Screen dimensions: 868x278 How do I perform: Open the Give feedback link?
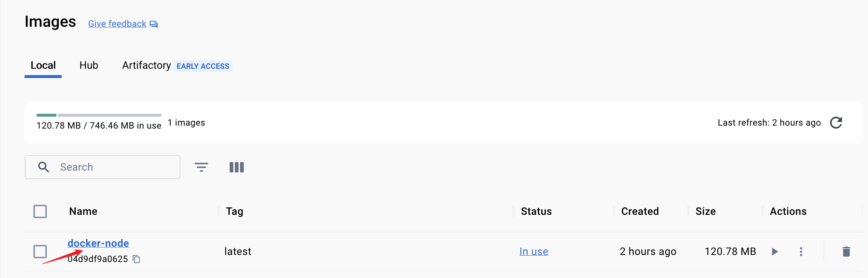(x=117, y=24)
